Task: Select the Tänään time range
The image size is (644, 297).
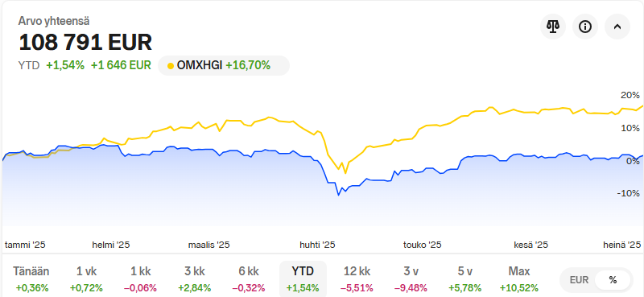Action: 31,278
